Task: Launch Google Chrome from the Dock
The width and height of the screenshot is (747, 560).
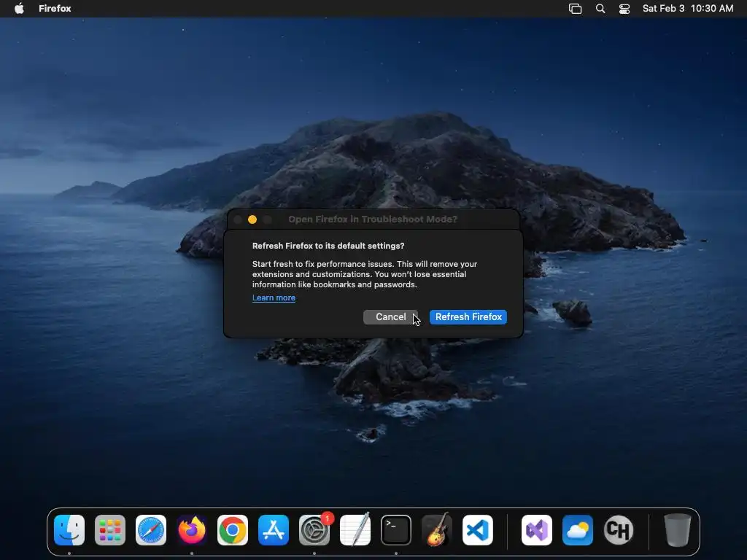Action: [x=233, y=530]
